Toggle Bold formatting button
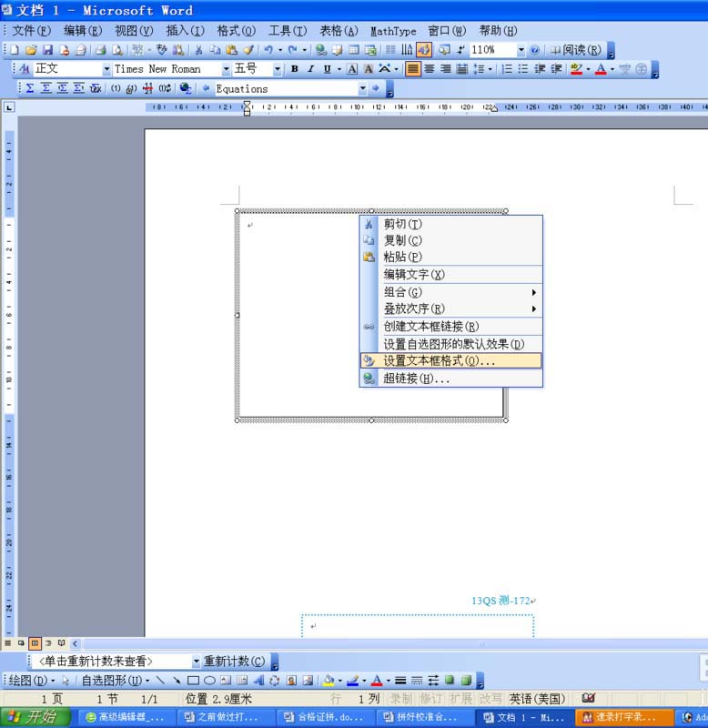Screen dimensions: 708x728 click(294, 69)
